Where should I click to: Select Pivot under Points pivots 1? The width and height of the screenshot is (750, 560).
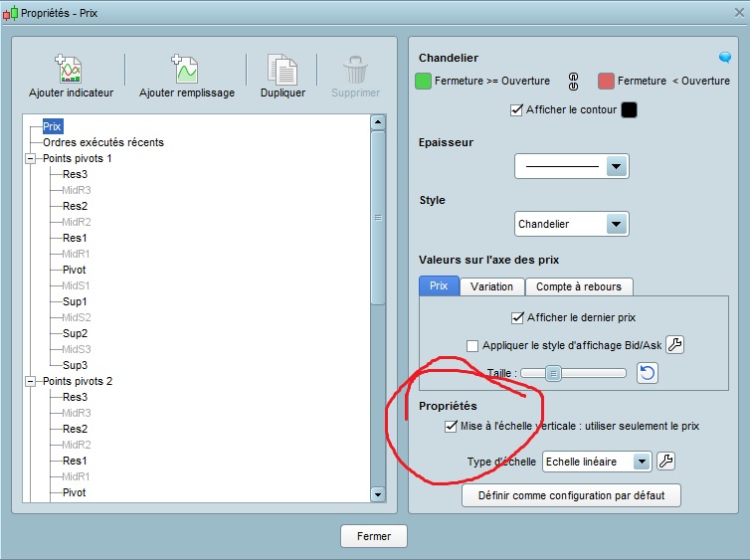[x=75, y=270]
